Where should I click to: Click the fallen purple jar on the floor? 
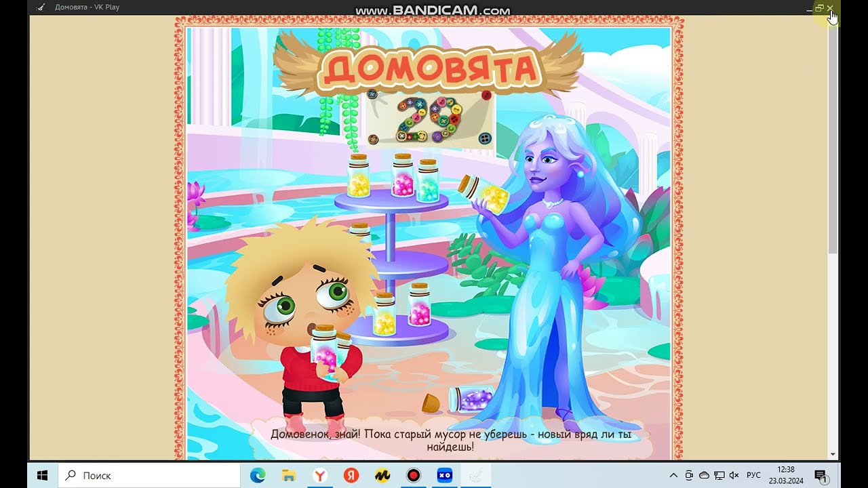[473, 399]
